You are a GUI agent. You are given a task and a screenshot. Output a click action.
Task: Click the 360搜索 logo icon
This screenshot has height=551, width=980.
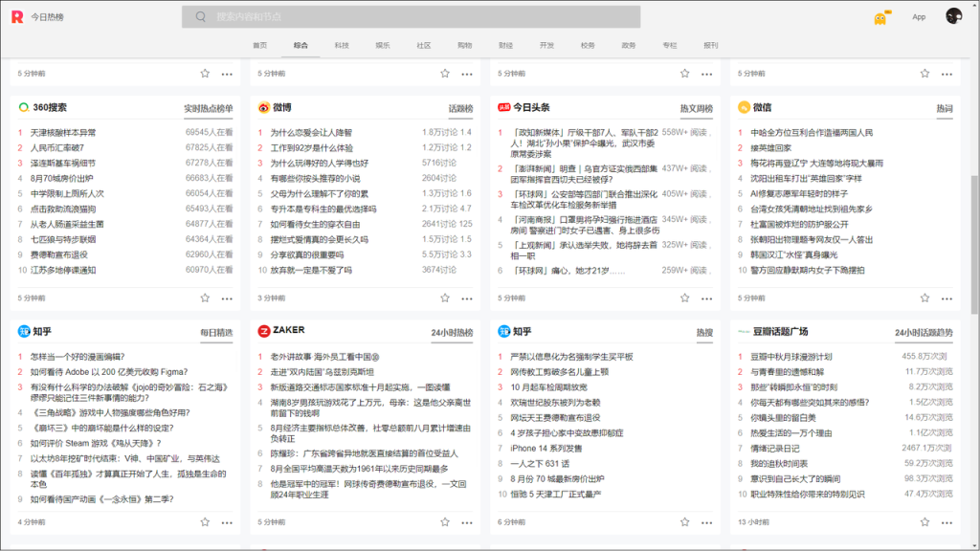coord(24,107)
